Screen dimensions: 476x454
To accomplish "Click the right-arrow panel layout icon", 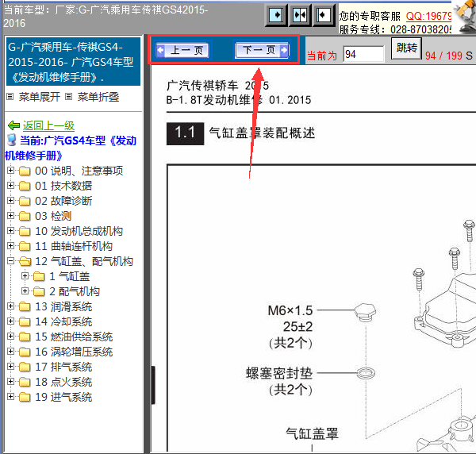I will click(276, 15).
